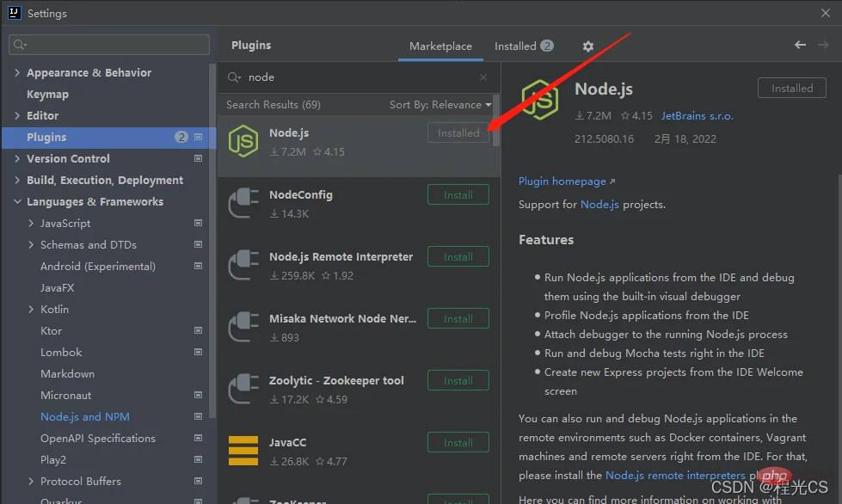This screenshot has width=842, height=504.
Task: Click the JetBrains s.r.o. vendor link
Action: (697, 116)
